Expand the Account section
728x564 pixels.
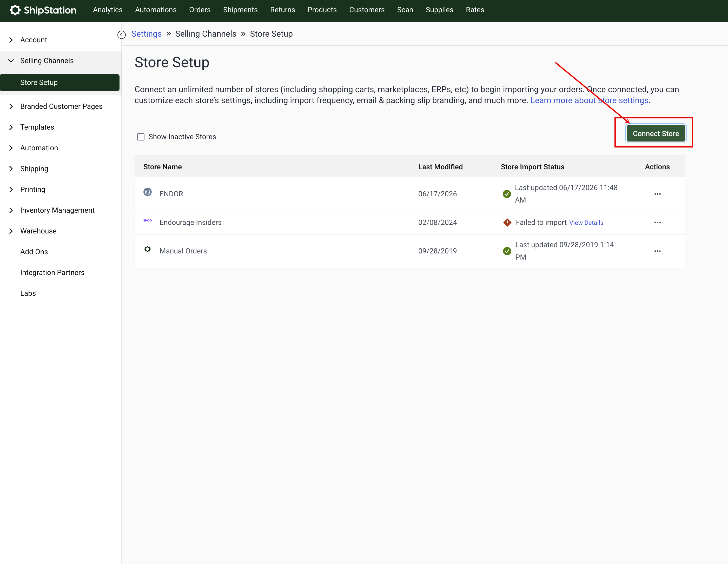pyautogui.click(x=11, y=40)
